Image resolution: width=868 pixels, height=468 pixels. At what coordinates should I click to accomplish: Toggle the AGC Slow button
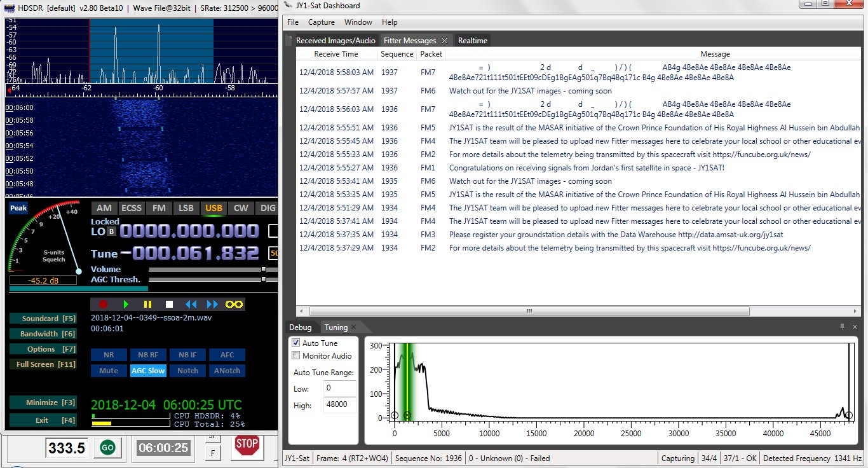click(x=148, y=371)
